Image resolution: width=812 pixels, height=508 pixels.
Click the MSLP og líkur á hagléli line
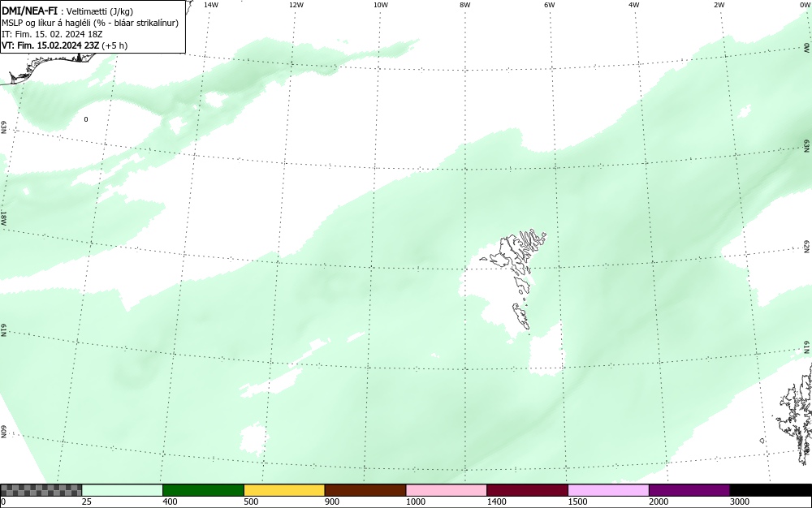point(89,23)
